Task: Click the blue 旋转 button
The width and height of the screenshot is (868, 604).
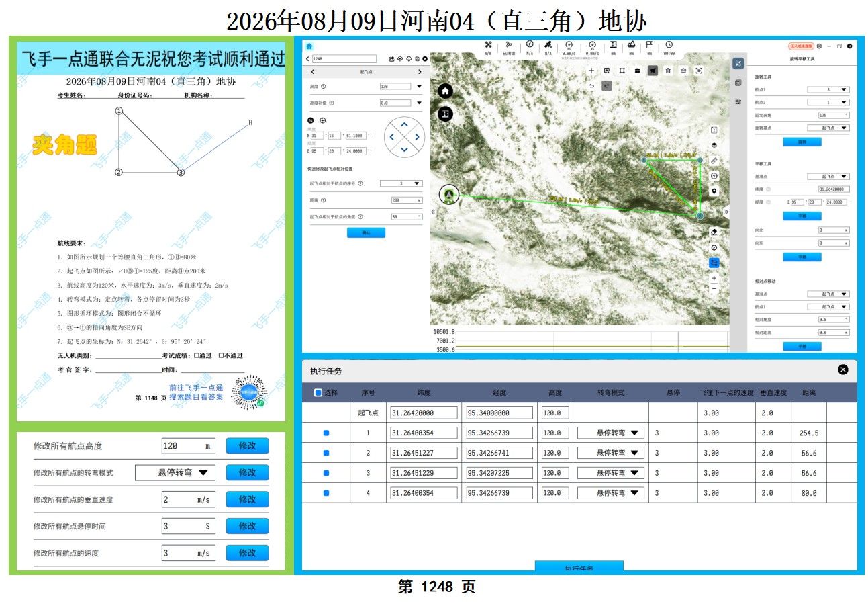Action: [x=802, y=142]
